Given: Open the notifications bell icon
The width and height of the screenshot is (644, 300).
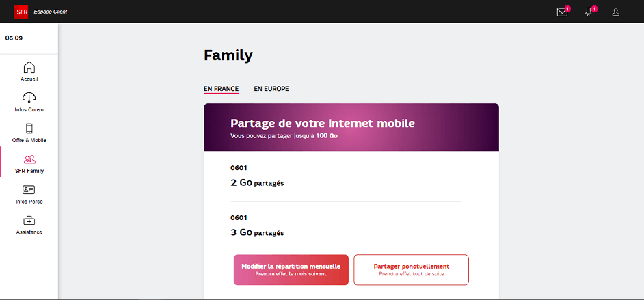Looking at the screenshot, I should pos(589,12).
